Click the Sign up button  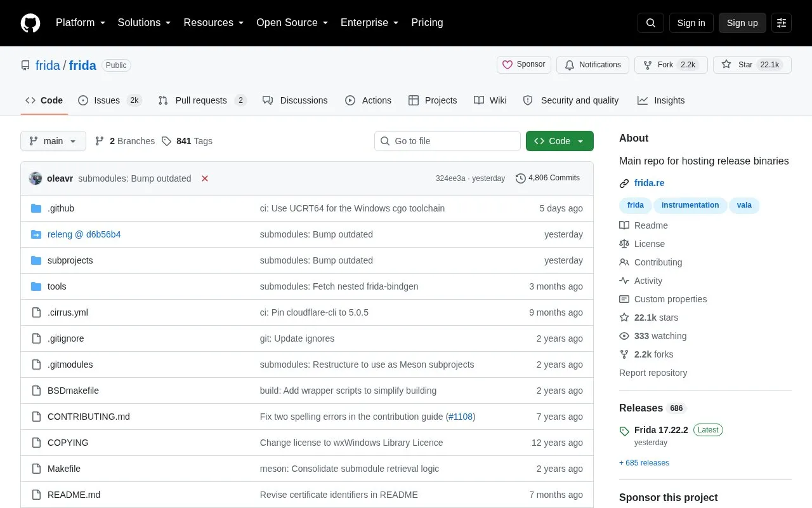(x=742, y=23)
